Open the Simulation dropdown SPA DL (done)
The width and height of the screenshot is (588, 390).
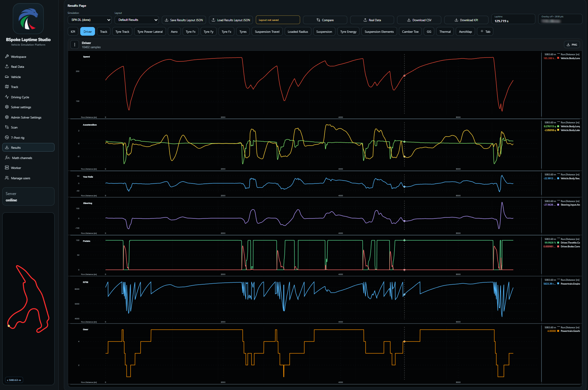[90, 20]
